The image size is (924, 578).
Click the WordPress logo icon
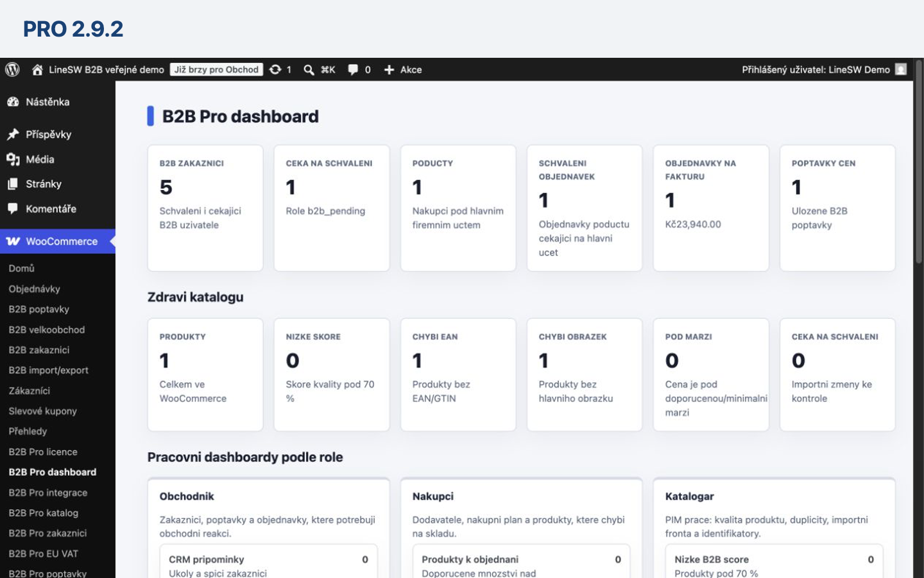(x=12, y=69)
